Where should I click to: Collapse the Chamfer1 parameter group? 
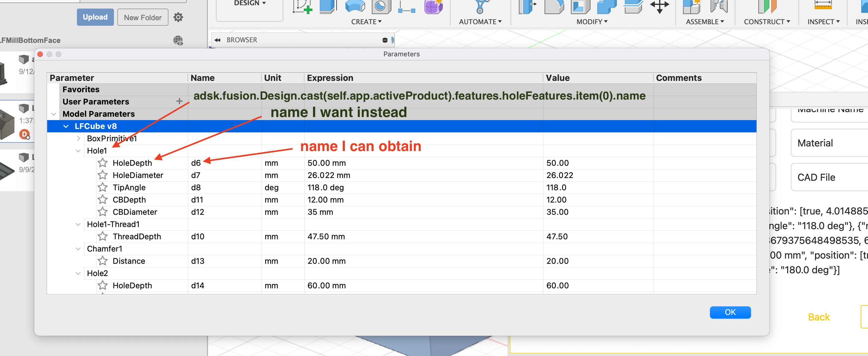coord(78,249)
